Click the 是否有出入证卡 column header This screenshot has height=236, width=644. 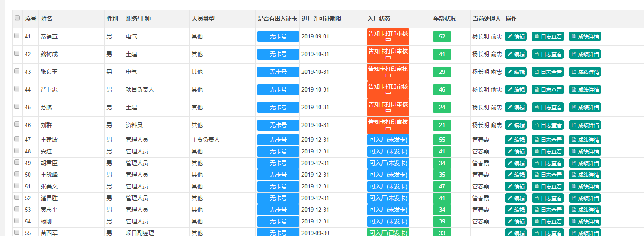[x=277, y=19]
